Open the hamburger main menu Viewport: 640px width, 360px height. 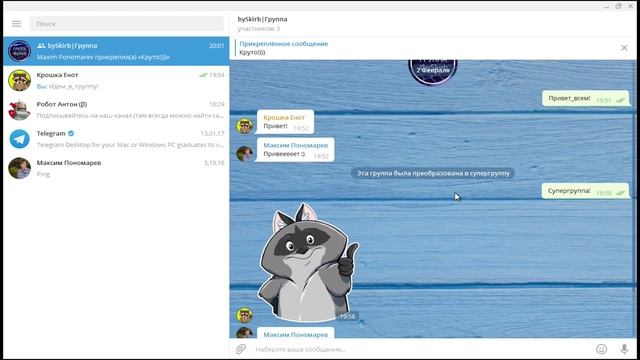point(16,24)
